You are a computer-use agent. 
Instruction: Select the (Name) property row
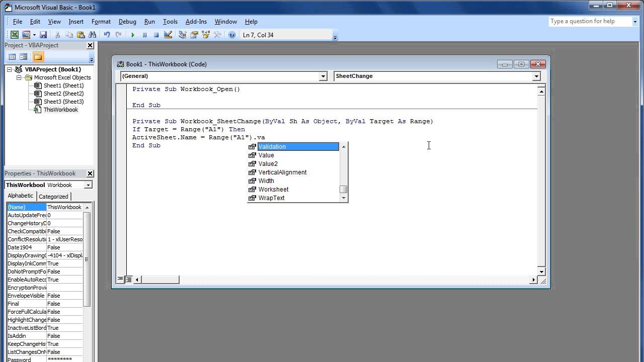[45, 207]
